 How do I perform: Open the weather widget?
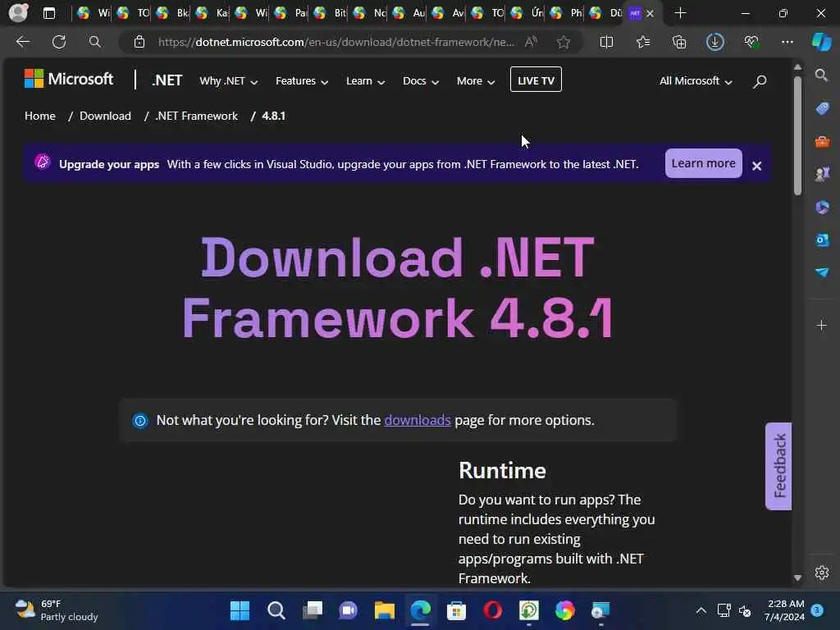click(x=57, y=610)
